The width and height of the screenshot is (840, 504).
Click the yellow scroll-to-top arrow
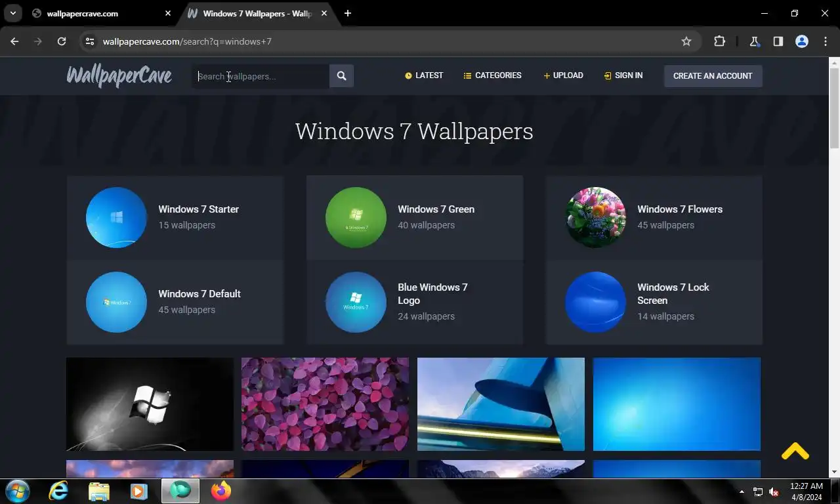(795, 451)
